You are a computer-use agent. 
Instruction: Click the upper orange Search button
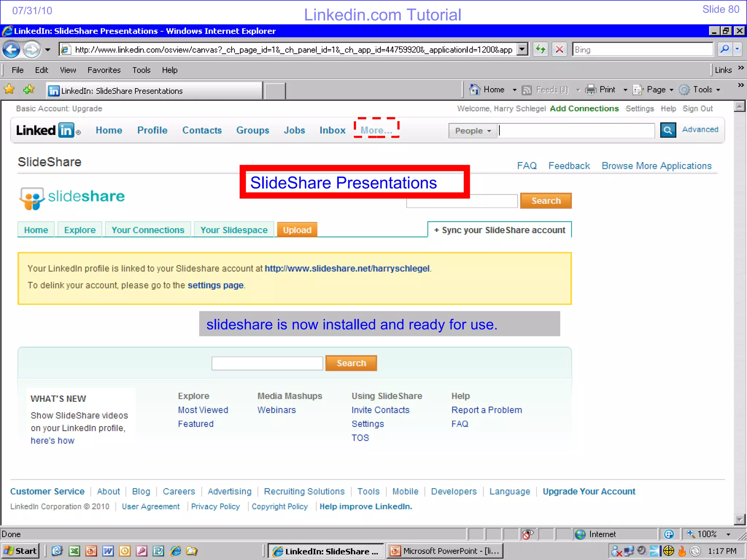546,201
